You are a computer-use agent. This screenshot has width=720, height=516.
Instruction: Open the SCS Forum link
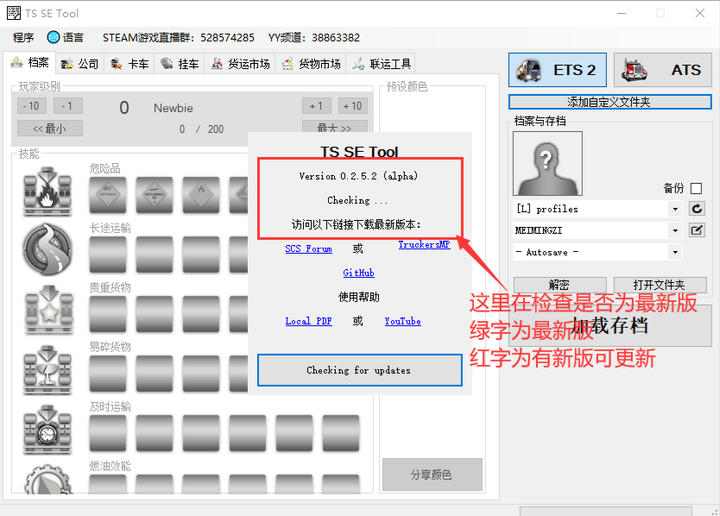tap(309, 249)
